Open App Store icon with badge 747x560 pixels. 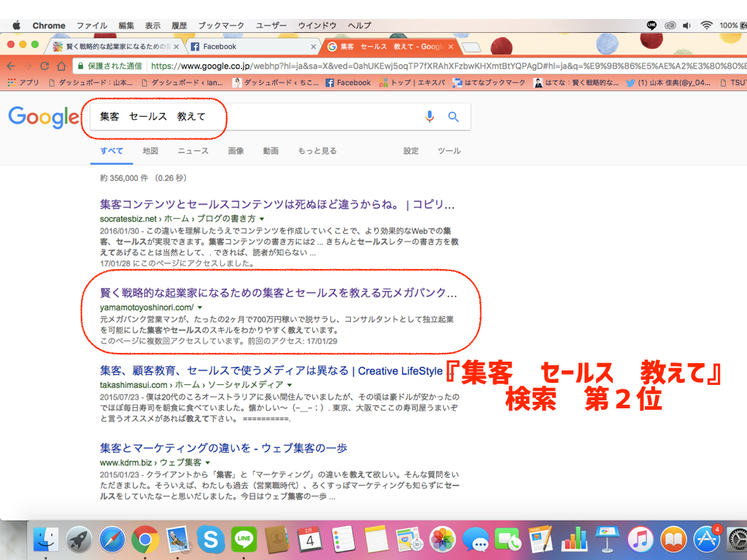[x=707, y=540]
